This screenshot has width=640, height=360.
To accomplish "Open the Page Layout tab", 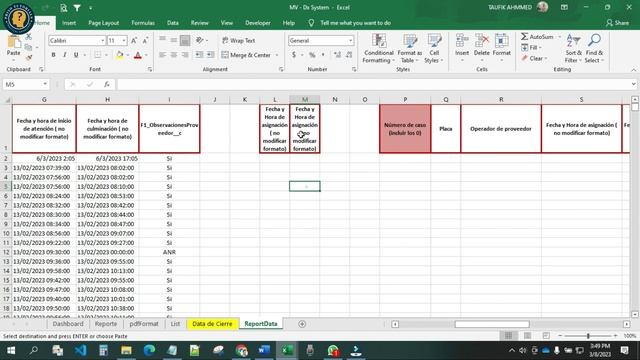I will (104, 23).
